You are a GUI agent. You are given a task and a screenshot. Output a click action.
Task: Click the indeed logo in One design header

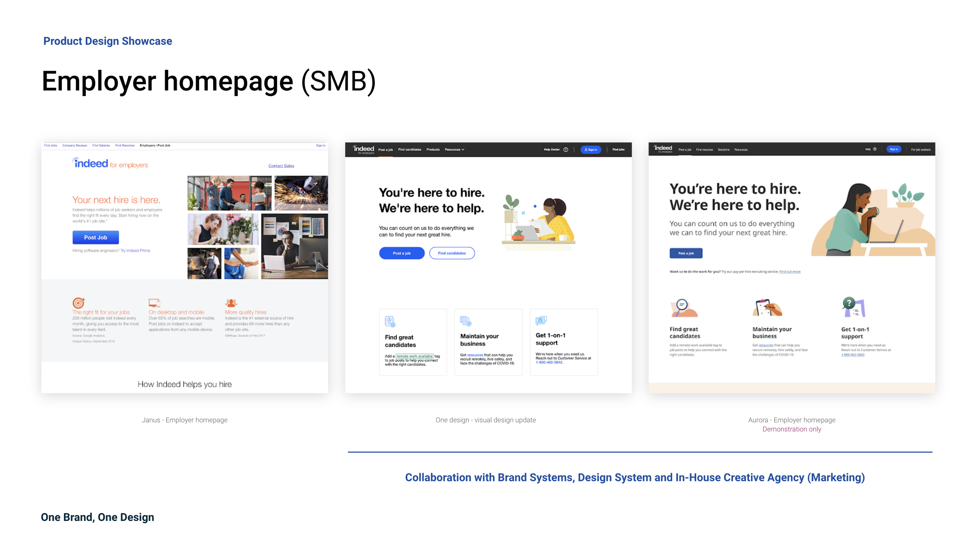point(363,149)
